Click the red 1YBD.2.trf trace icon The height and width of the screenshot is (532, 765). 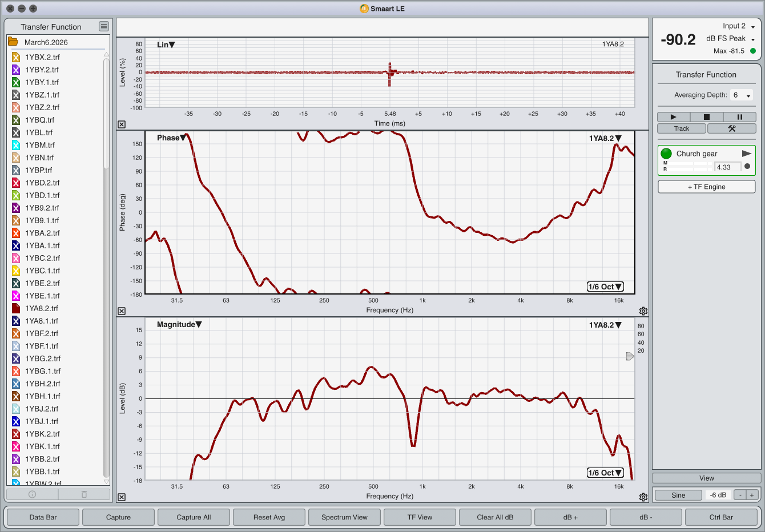tap(16, 183)
